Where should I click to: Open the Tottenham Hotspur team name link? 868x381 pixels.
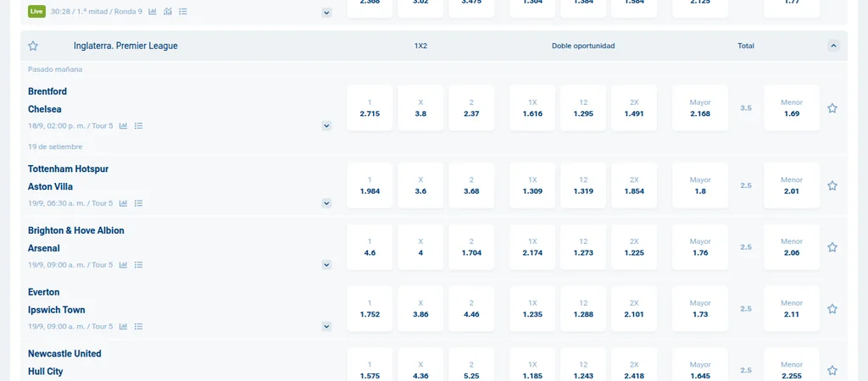pyautogui.click(x=68, y=168)
